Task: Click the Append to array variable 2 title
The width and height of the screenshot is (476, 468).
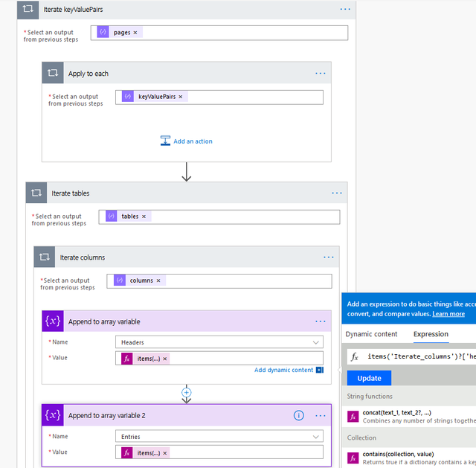Action: click(x=106, y=415)
